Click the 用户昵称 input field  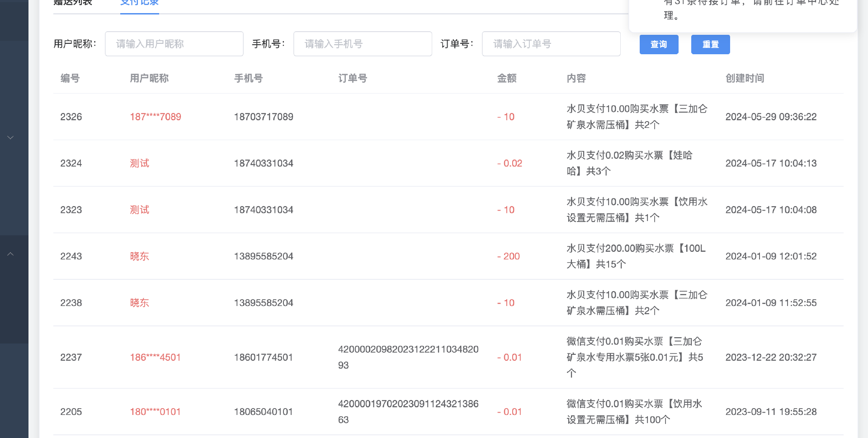click(174, 44)
